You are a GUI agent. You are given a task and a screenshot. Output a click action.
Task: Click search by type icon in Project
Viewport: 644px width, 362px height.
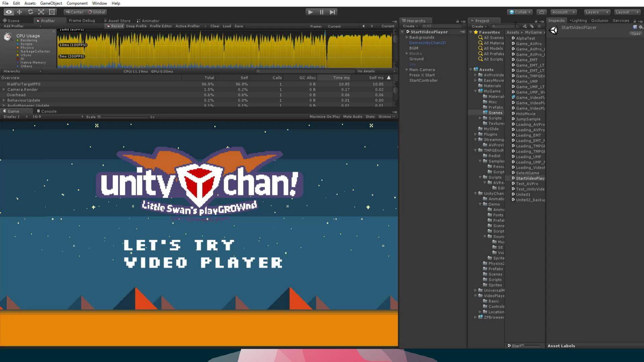click(525, 26)
